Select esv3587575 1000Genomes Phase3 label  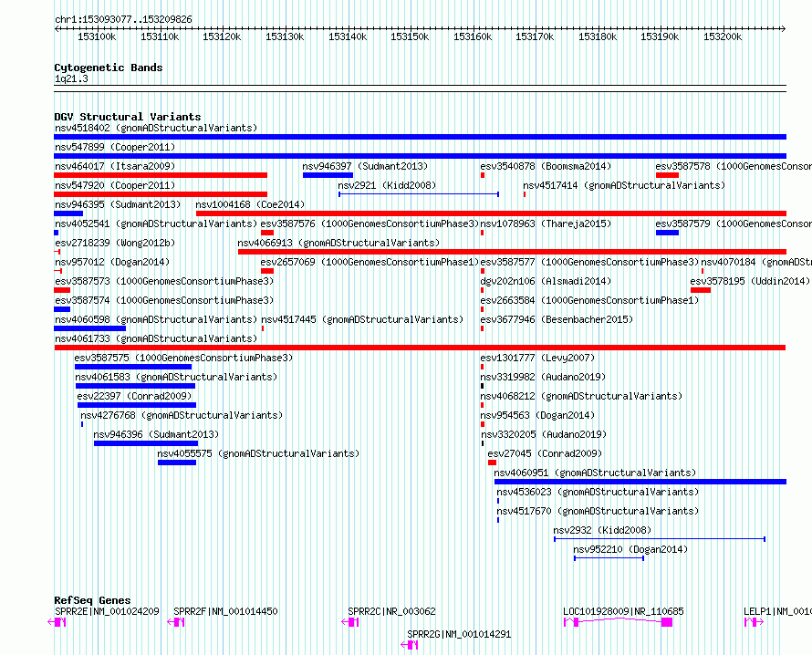(183, 358)
